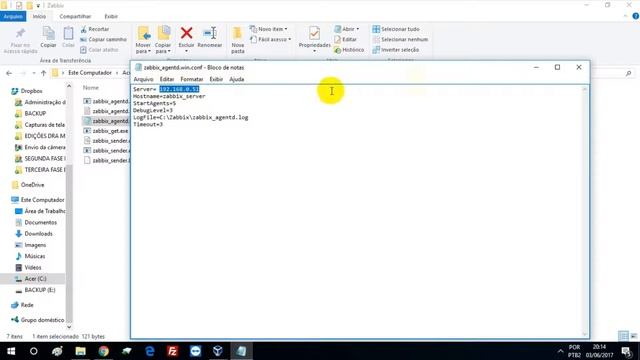Image resolution: width=640 pixels, height=360 pixels.
Task: Click the LogFile path line in Notepad
Action: click(x=191, y=118)
